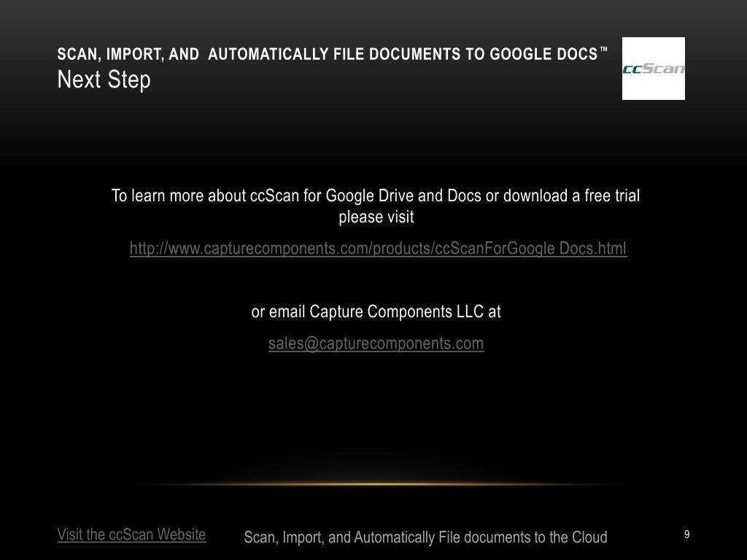Select the slide number 9
This screenshot has height=560, width=747.
tap(686, 534)
